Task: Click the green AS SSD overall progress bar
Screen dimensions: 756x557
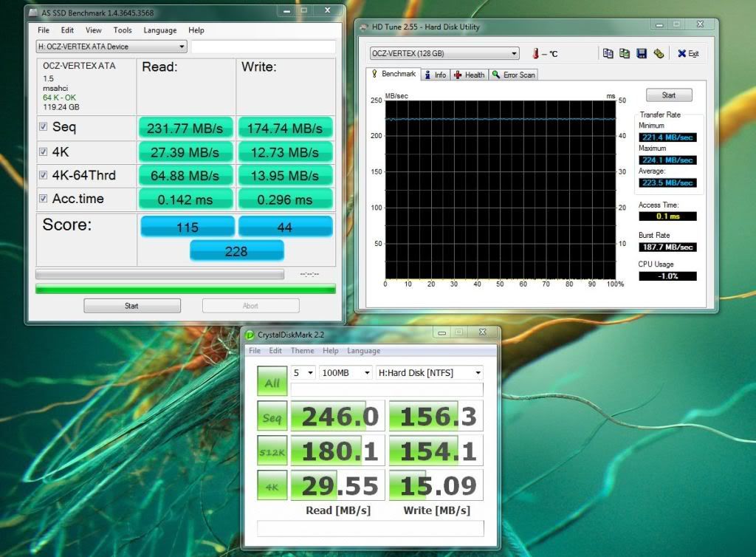Action: (185, 289)
